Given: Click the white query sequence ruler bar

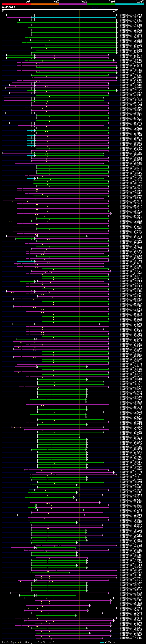Looking at the screenshot, I should coord(60,10).
